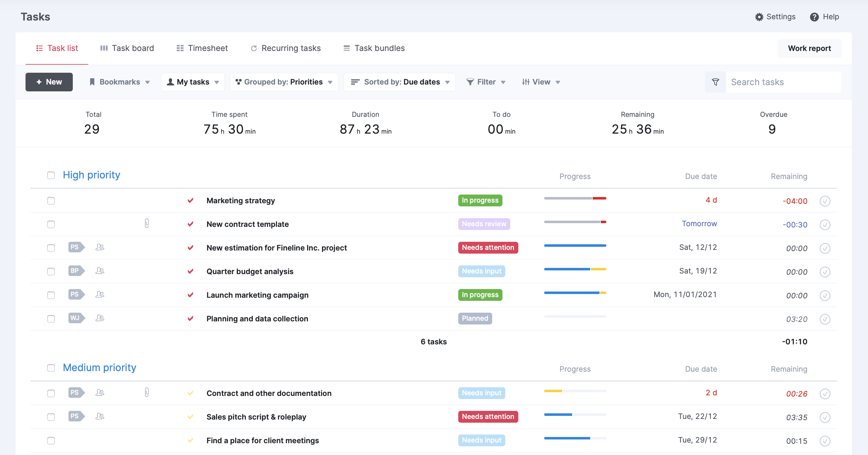Open the High priority group link

91,175
